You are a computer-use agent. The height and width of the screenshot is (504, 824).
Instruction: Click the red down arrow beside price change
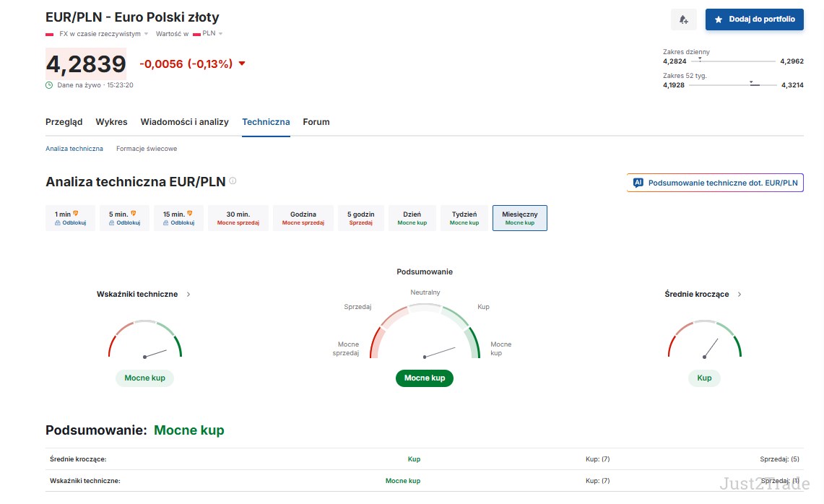(x=242, y=64)
